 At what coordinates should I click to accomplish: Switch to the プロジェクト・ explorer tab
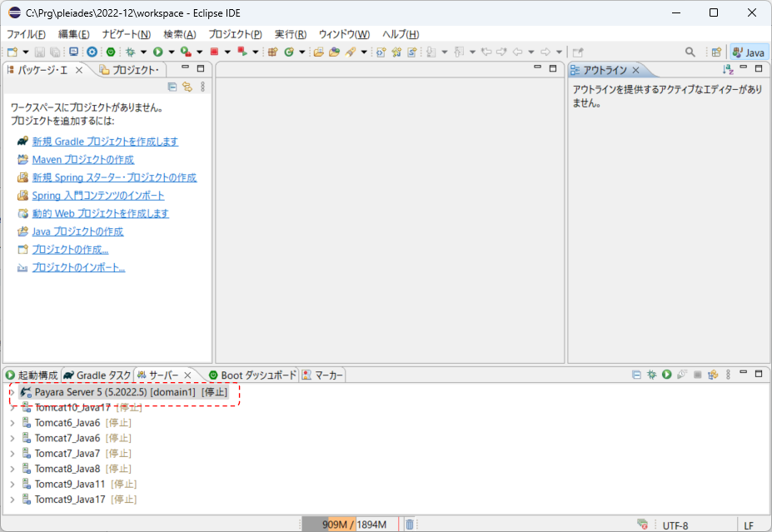pyautogui.click(x=129, y=70)
